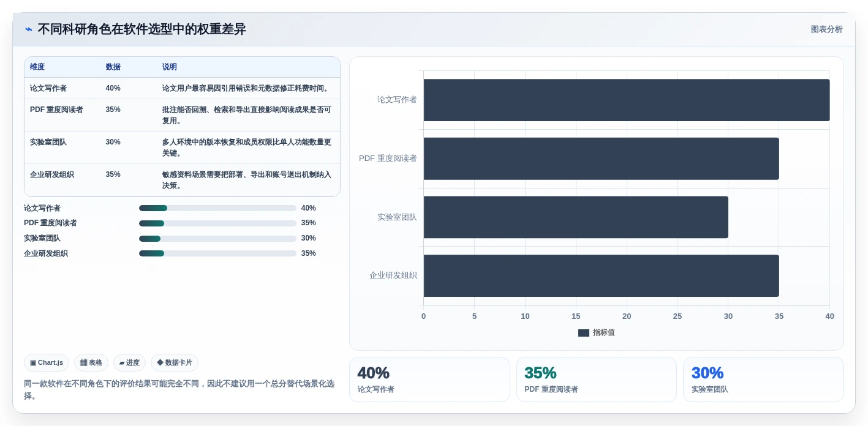The height and width of the screenshot is (426, 868).
Task: Click the PDF 重度阅读者 label in the progress list
Action: 50,223
